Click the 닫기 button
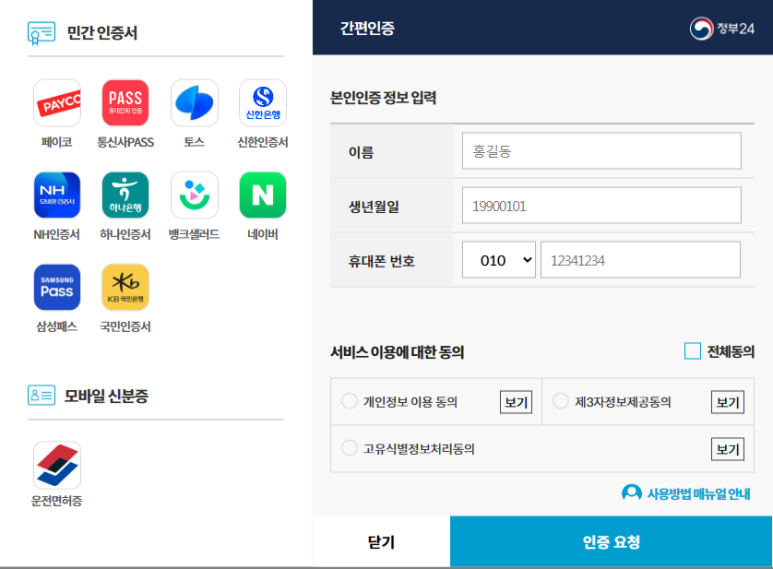Image resolution: width=773 pixels, height=569 pixels. pyautogui.click(x=381, y=541)
